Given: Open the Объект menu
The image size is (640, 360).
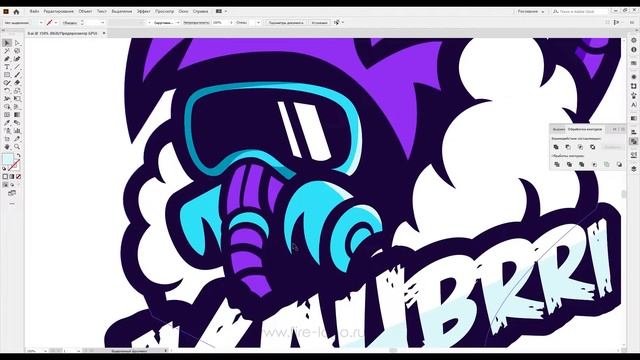Looking at the screenshot, I should (x=85, y=11).
